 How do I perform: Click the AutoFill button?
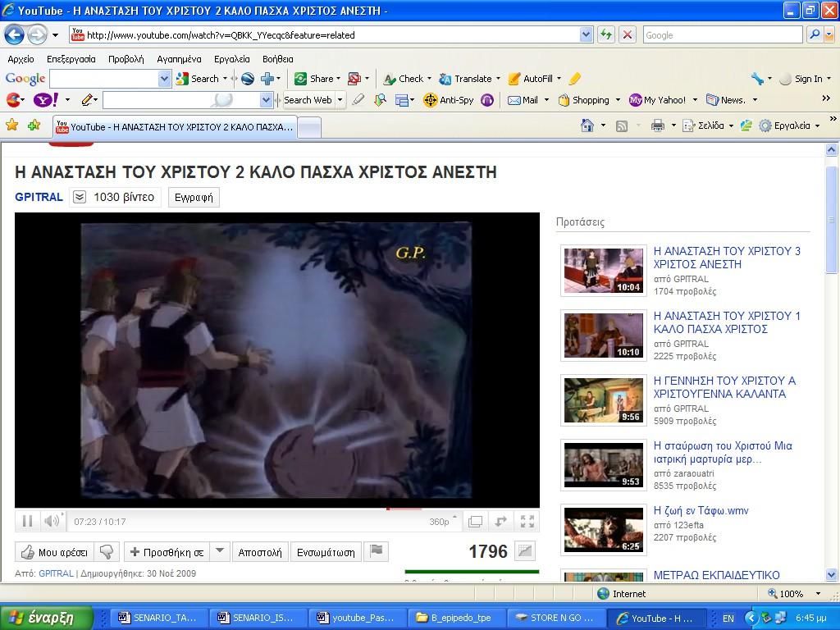[531, 79]
